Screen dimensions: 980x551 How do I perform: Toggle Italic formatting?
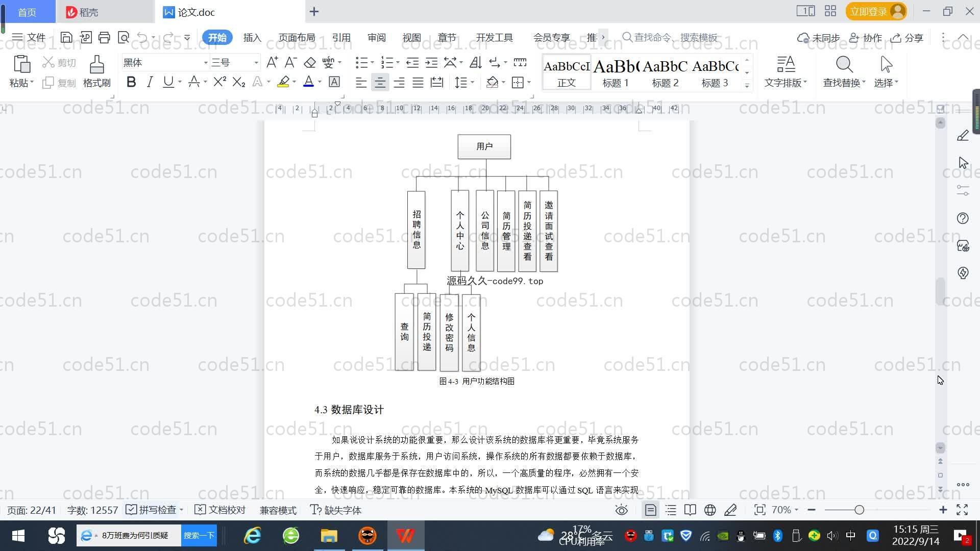(150, 82)
